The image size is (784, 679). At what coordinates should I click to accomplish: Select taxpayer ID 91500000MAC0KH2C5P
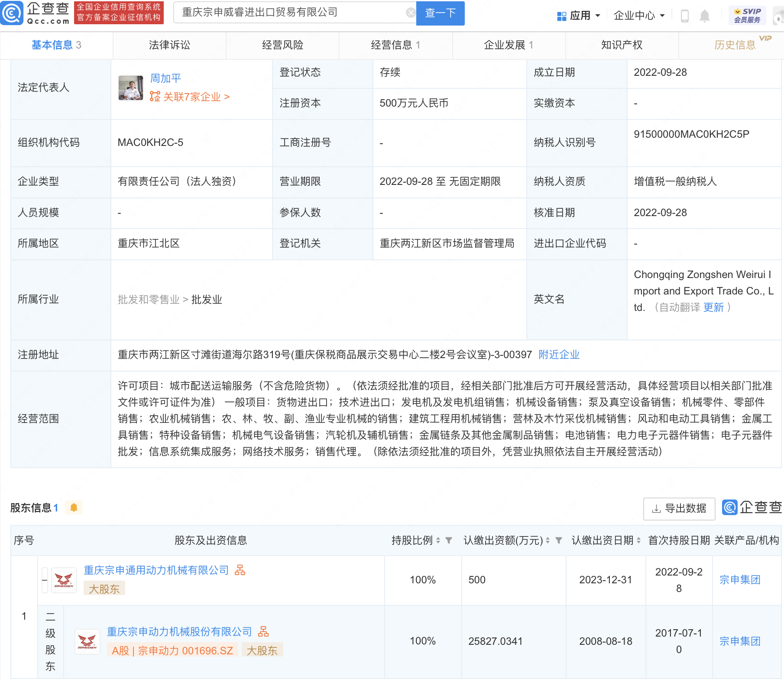(x=691, y=134)
